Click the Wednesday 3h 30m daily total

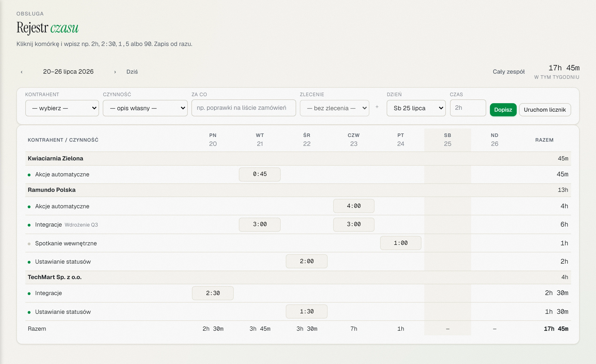[x=307, y=329]
